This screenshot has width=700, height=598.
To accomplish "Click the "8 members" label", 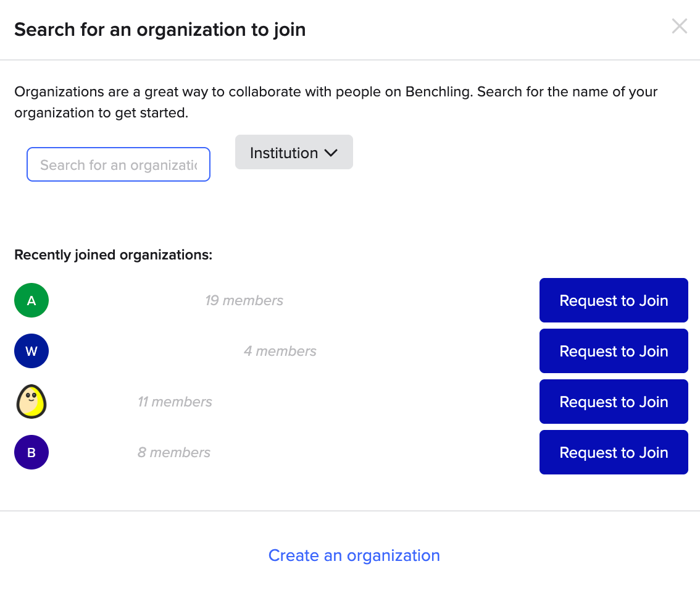I will (x=174, y=453).
